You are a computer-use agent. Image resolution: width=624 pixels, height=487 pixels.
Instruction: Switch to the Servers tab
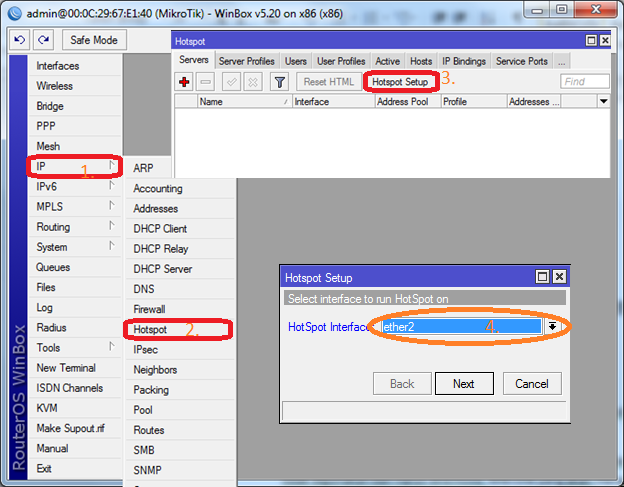pyautogui.click(x=194, y=60)
